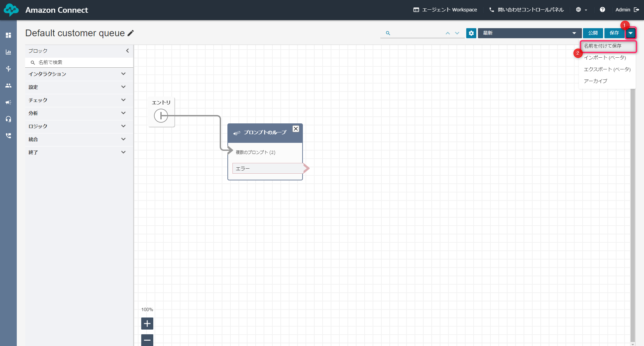Collapse the ブロック panel
This screenshot has height=346, width=644.
(x=127, y=51)
